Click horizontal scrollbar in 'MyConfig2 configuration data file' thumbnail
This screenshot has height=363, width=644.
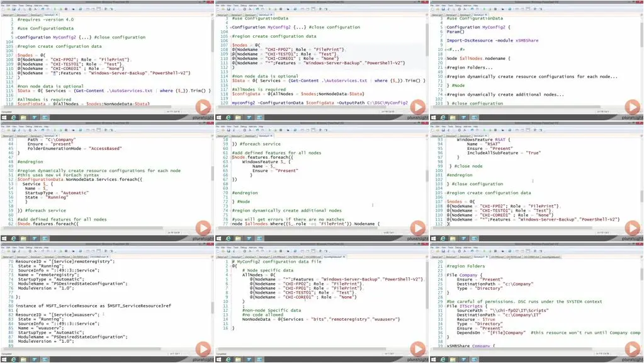(x=303, y=349)
